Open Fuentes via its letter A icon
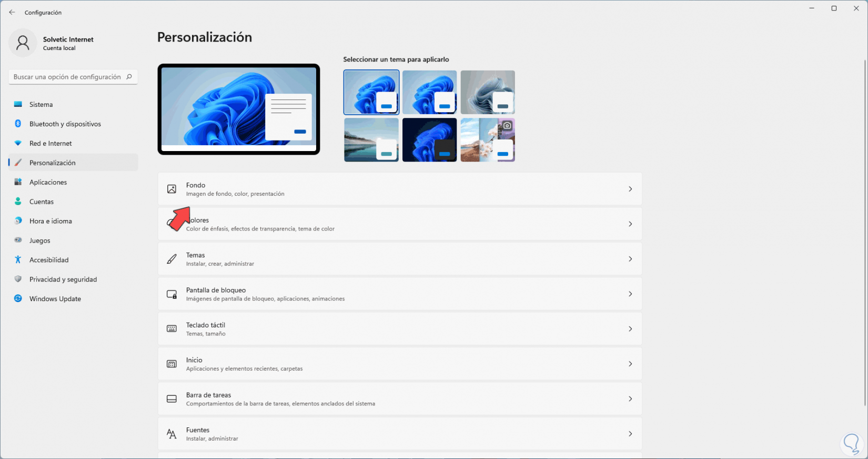This screenshot has width=868, height=459. pos(171,434)
